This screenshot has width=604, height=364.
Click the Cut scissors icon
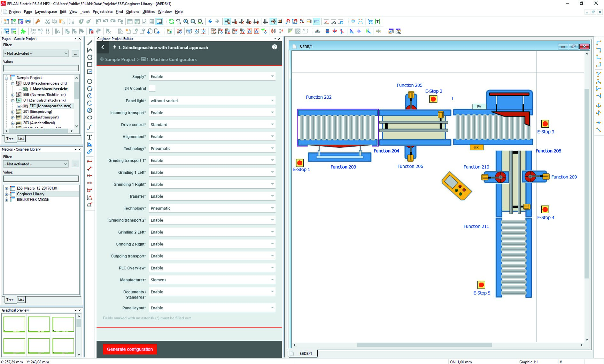[47, 21]
